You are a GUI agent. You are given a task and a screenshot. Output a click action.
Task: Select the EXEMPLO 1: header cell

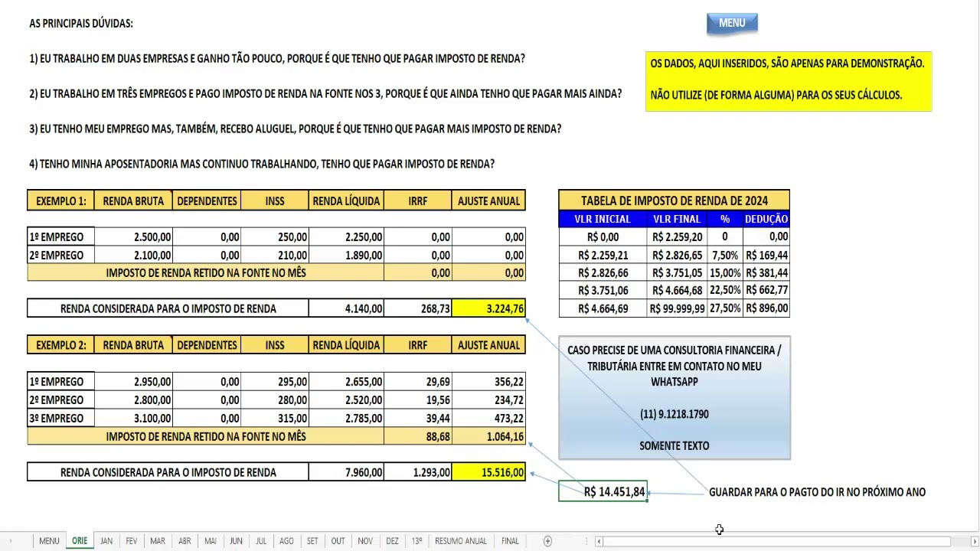click(x=60, y=201)
